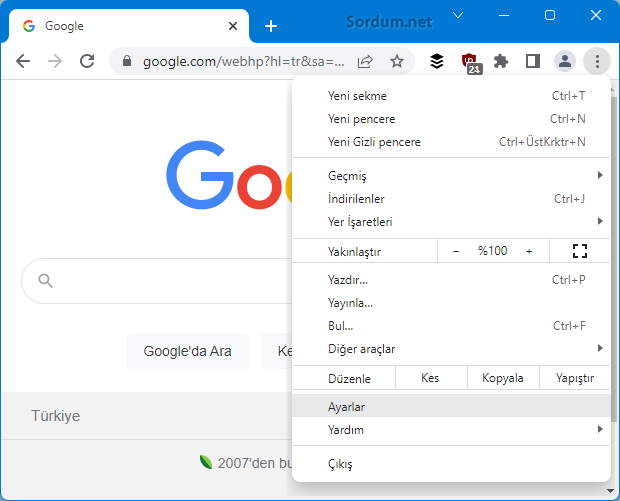Click the three-dot Chrome menu button

click(597, 61)
